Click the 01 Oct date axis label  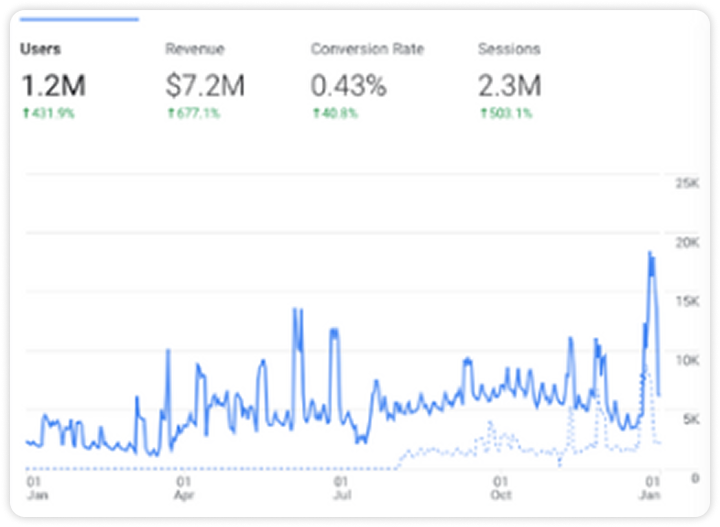point(501,488)
